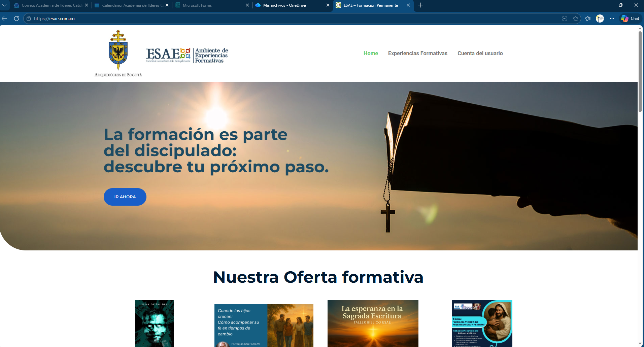The height and width of the screenshot is (347, 644).
Task: Click the favorites star in address bar
Action: pyautogui.click(x=576, y=19)
